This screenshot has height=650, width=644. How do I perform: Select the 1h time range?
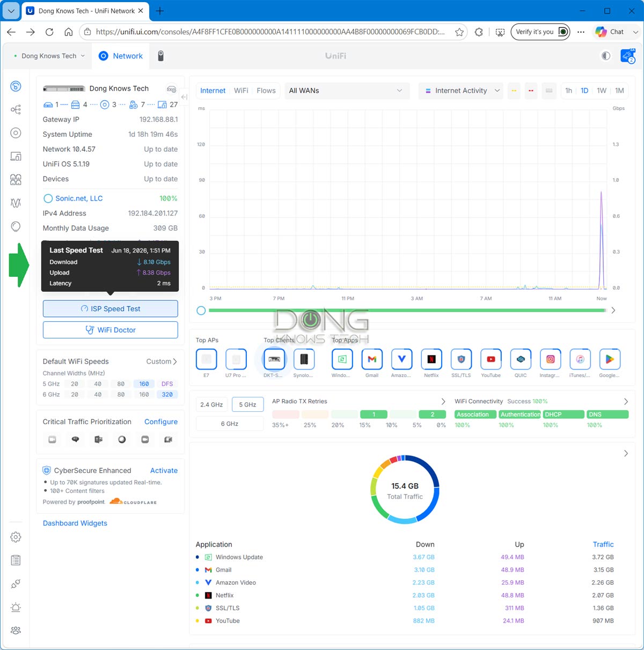569,91
